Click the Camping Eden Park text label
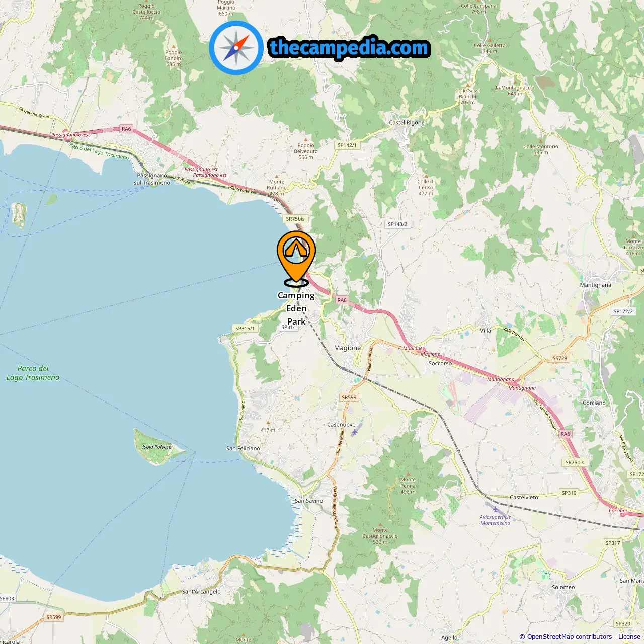 296,308
